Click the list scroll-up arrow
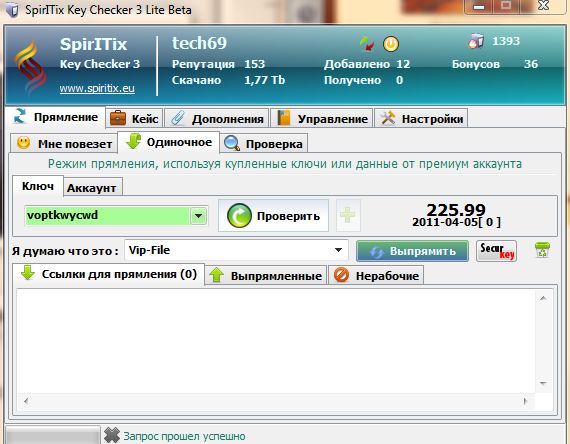 pyautogui.click(x=543, y=299)
